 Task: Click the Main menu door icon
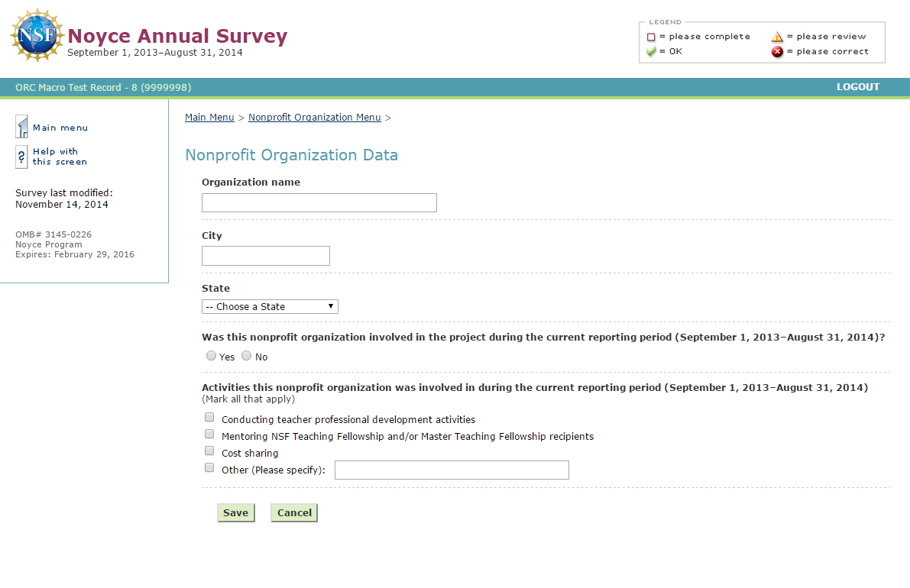22,127
